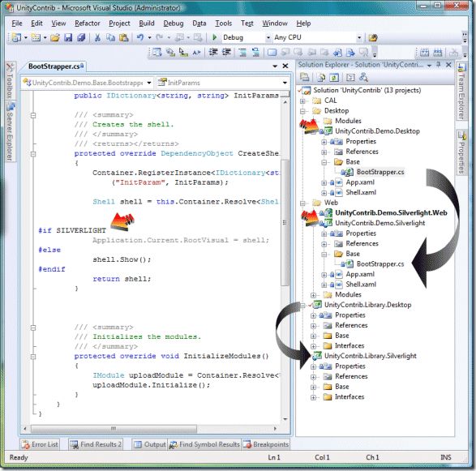Click the Open File folder icon

click(x=55, y=37)
